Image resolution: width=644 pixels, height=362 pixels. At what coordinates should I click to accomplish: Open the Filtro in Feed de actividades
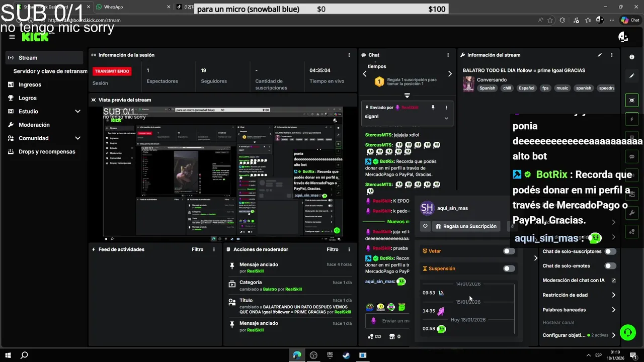coord(197,249)
